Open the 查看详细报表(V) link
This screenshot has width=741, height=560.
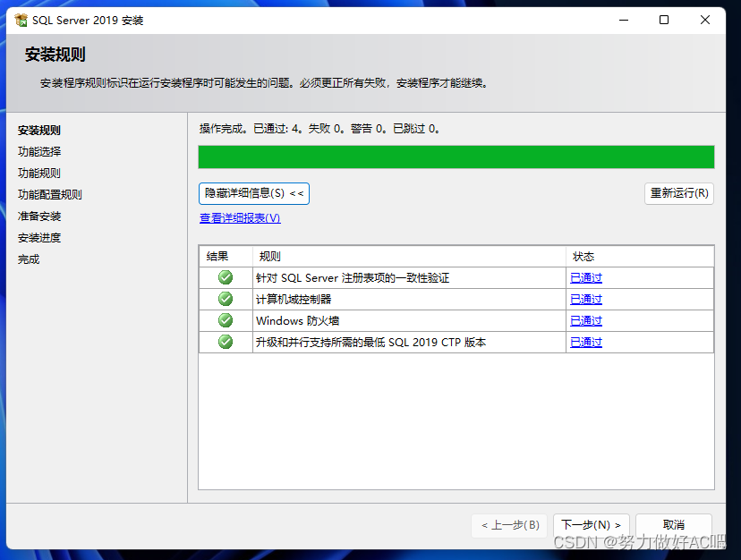click(x=240, y=218)
